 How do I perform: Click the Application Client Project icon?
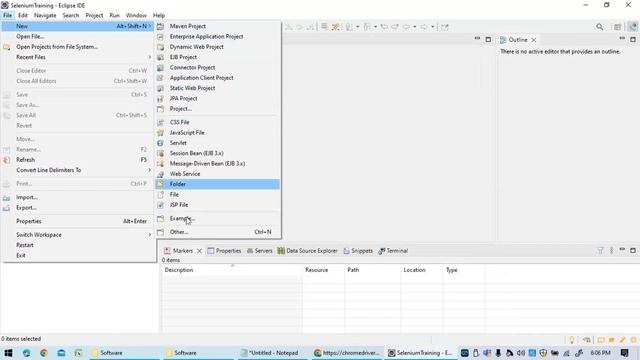[x=160, y=78]
